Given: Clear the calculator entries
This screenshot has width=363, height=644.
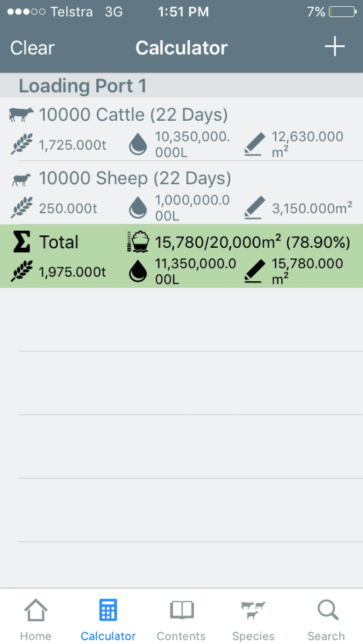Looking at the screenshot, I should click(32, 48).
